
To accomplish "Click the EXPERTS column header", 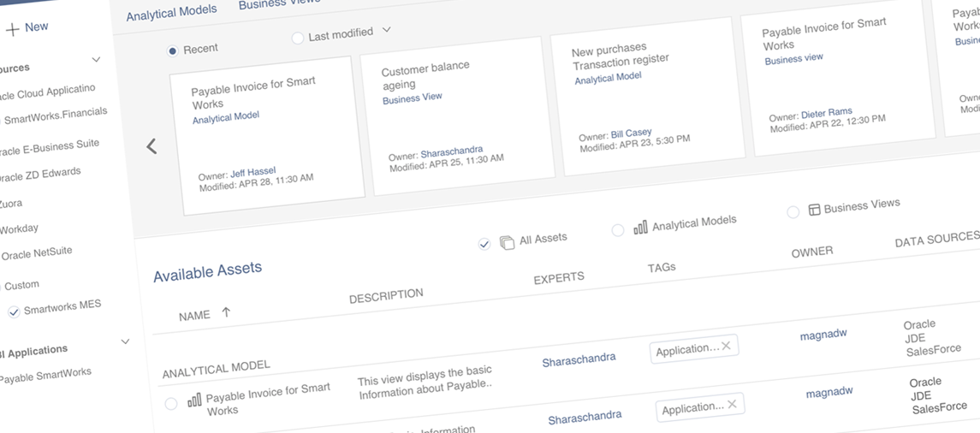I will [x=559, y=278].
